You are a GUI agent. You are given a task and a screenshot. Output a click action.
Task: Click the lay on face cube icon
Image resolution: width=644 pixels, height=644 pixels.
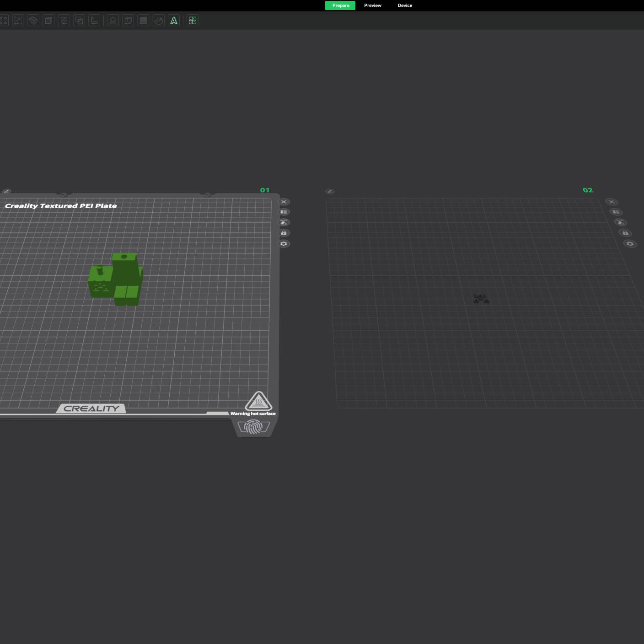click(x=33, y=21)
